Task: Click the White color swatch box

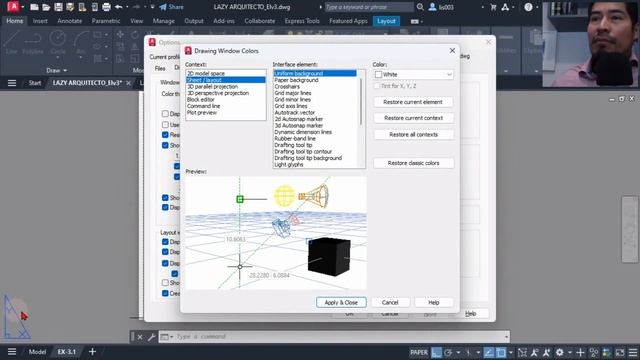Action: click(x=378, y=75)
